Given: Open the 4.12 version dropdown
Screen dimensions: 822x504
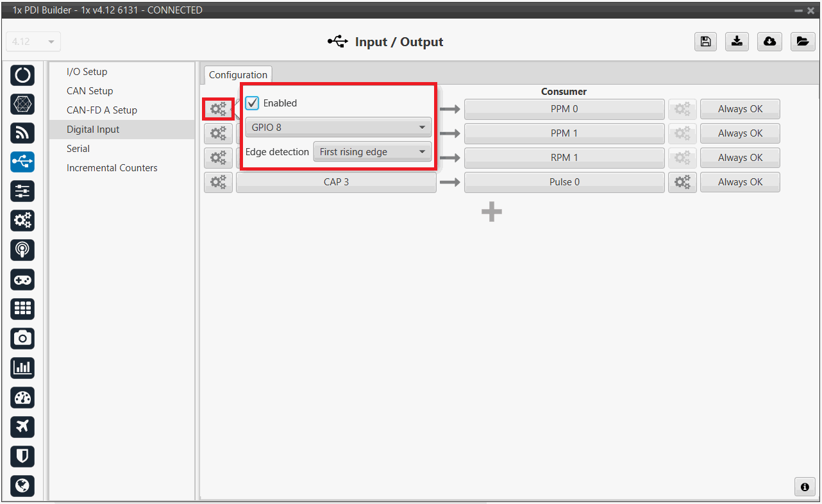Looking at the screenshot, I should click(x=33, y=42).
